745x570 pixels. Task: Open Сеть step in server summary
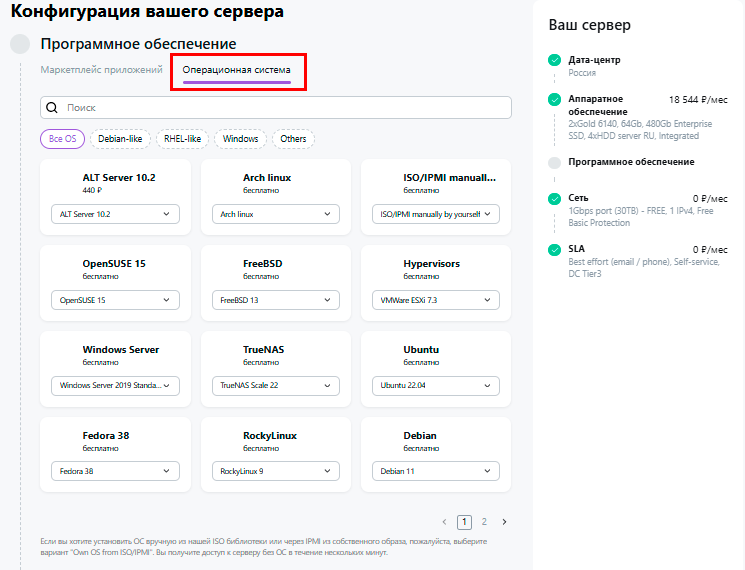pyautogui.click(x=578, y=198)
